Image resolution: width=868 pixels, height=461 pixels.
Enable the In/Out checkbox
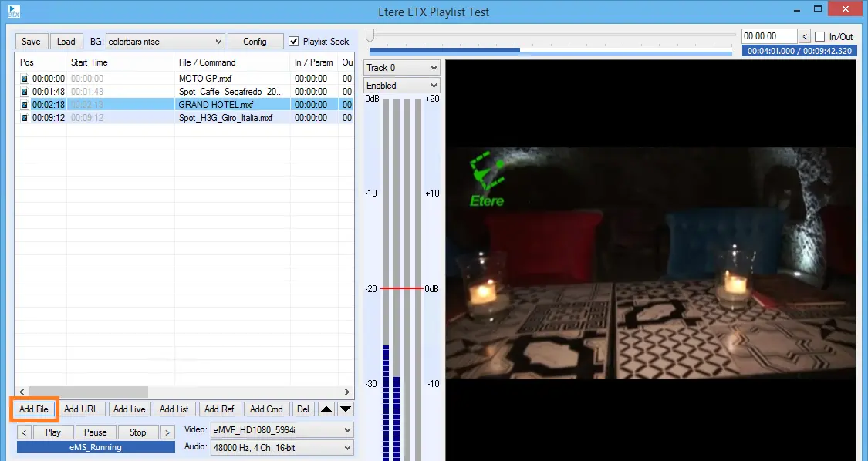[x=820, y=36]
